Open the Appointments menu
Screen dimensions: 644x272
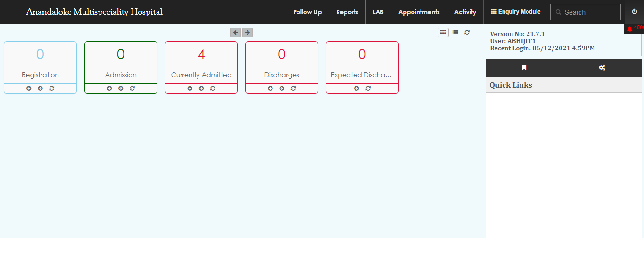pyautogui.click(x=419, y=12)
